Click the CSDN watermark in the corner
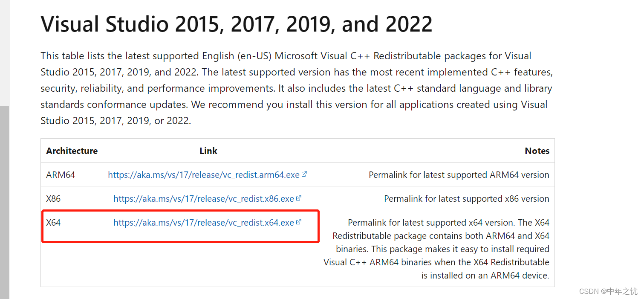The image size is (644, 299). pos(608,291)
